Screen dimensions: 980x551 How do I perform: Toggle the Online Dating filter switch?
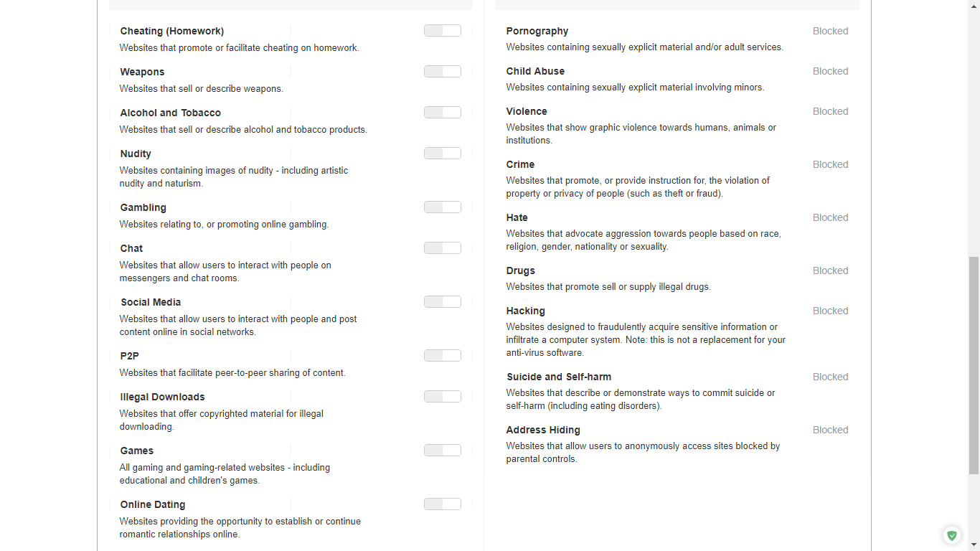[442, 504]
